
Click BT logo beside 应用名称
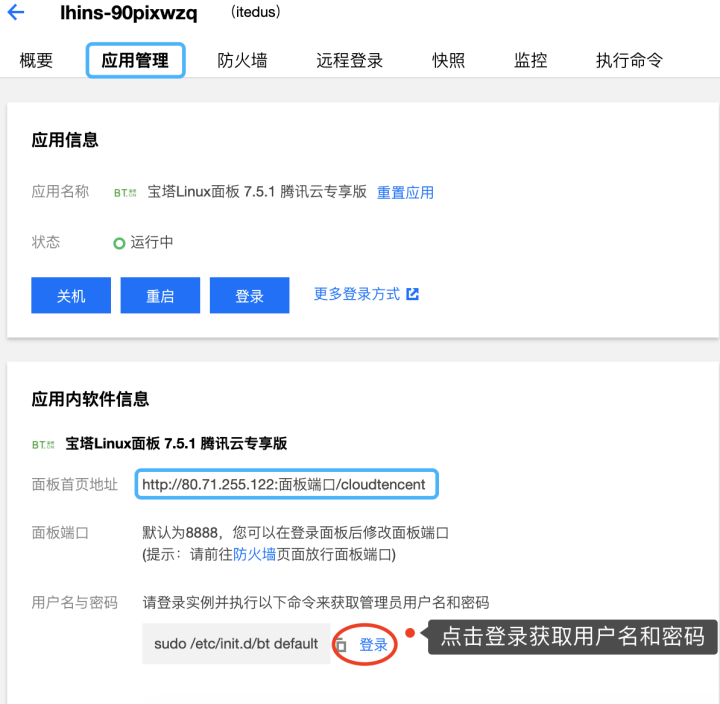(125, 192)
